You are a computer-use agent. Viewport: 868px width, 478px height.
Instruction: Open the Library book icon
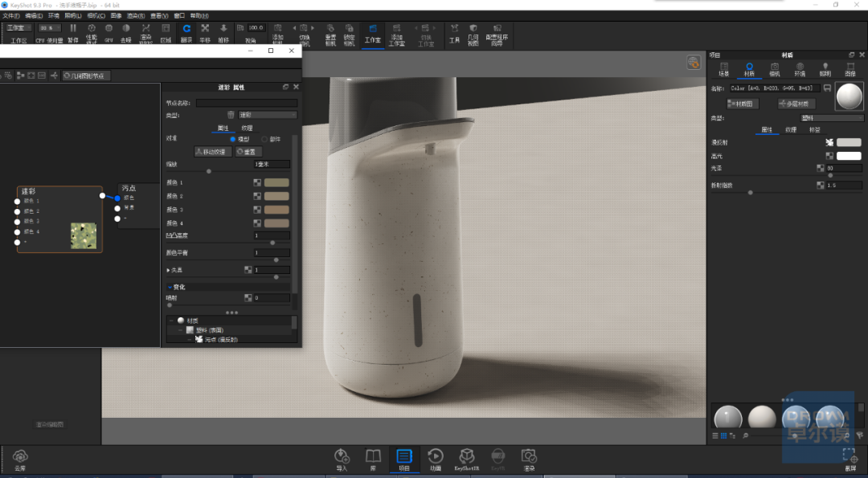tap(373, 460)
